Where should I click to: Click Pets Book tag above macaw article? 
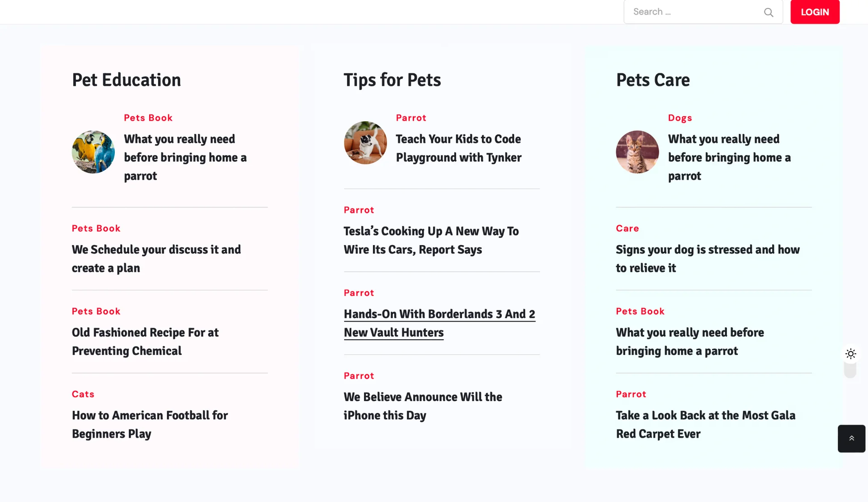click(x=148, y=118)
